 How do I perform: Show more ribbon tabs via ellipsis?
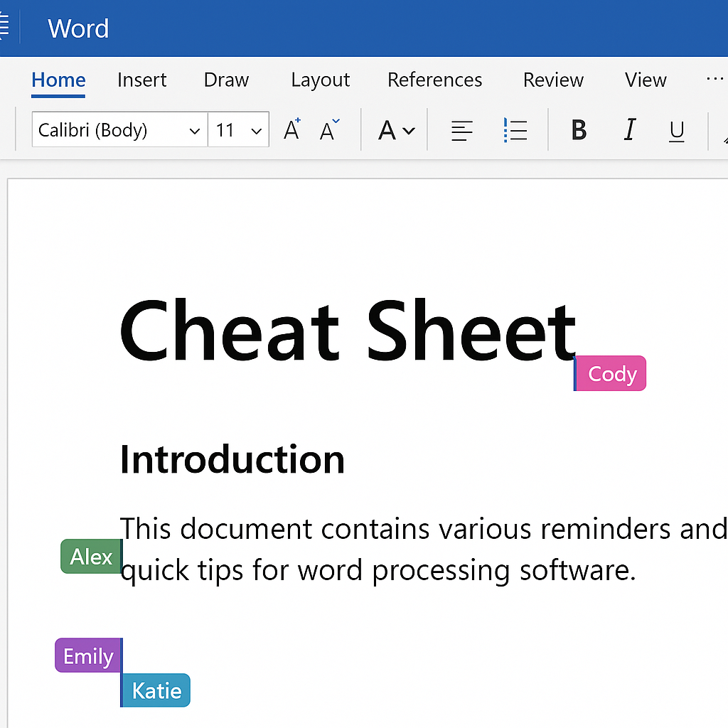(x=715, y=79)
